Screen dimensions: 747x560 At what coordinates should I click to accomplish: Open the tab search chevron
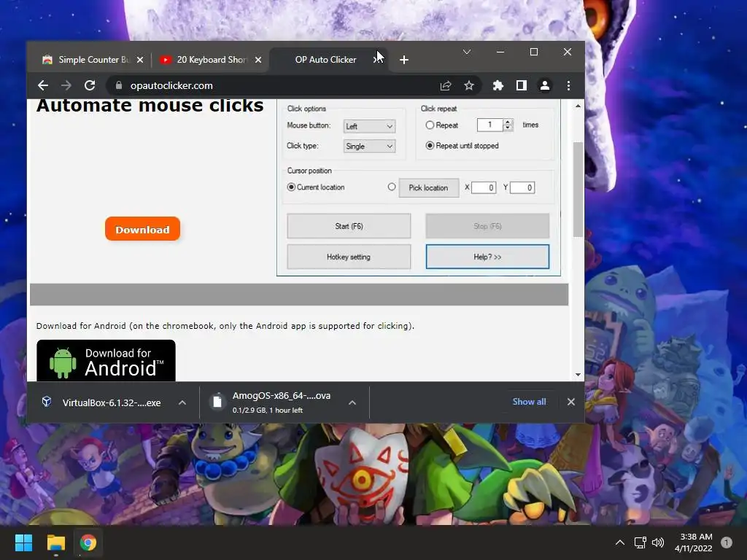[467, 52]
